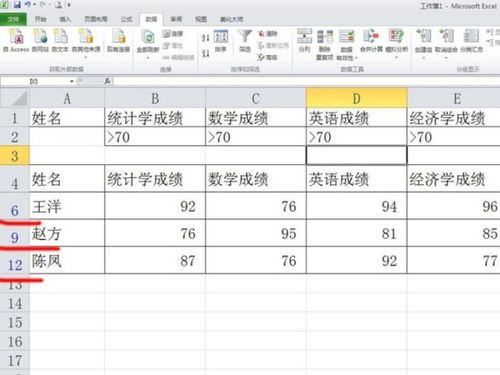500x375 pixels.
Task: Expand the arrow under 取消组合
Action: [446, 57]
